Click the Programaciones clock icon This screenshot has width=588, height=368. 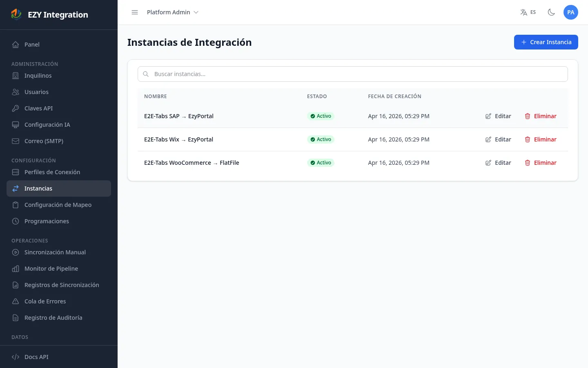point(16,221)
